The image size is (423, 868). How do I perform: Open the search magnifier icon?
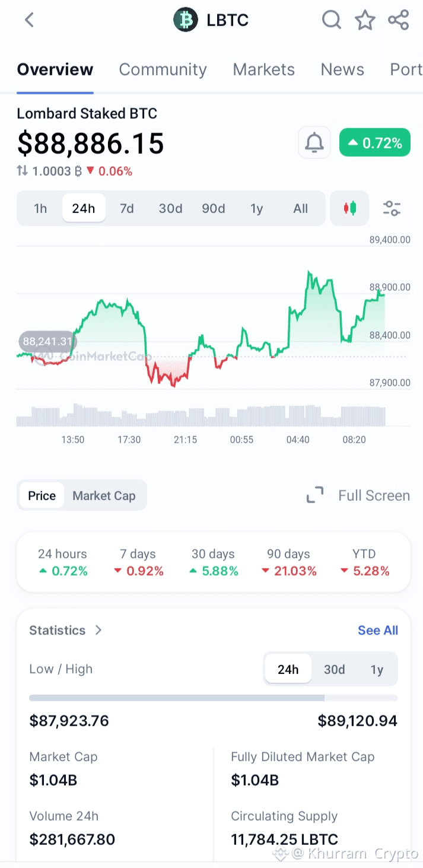[x=331, y=20]
